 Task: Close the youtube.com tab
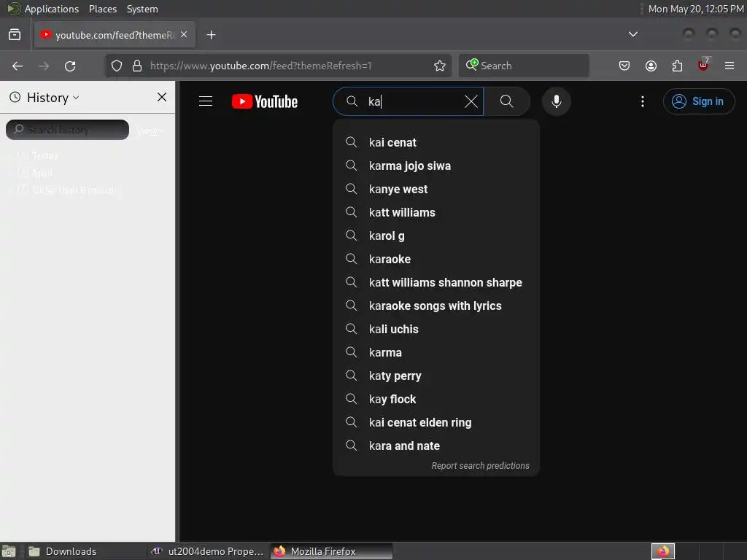click(184, 34)
